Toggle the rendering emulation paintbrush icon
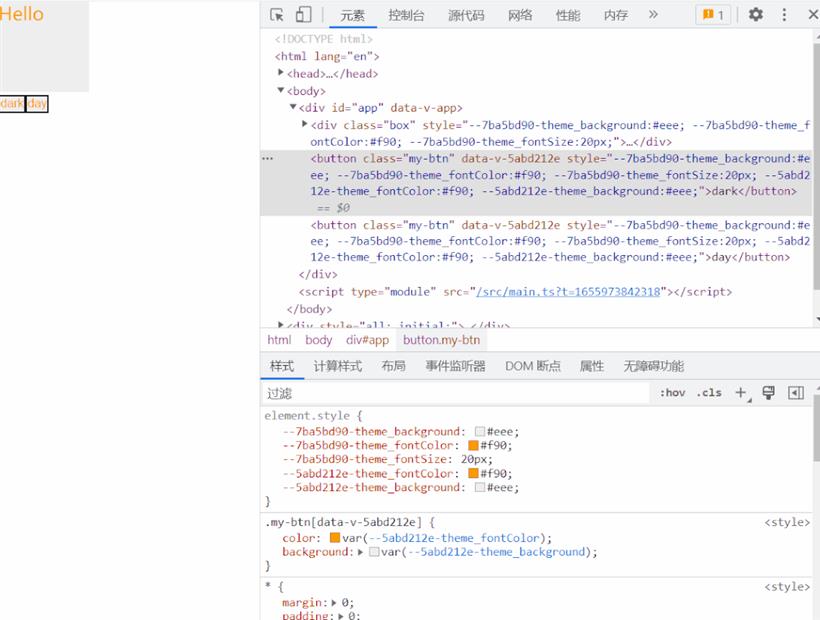The width and height of the screenshot is (820, 620). pos(768,393)
